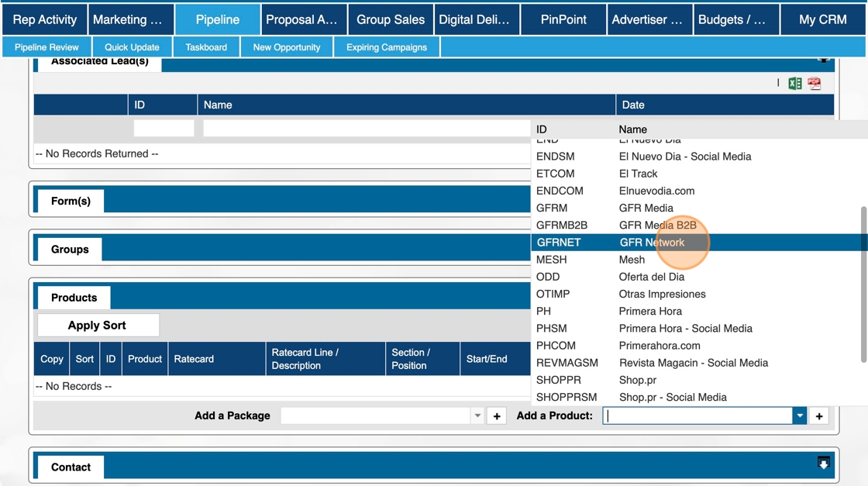Click Sort column header in Products
The width and height of the screenshot is (868, 486).
[x=84, y=359]
